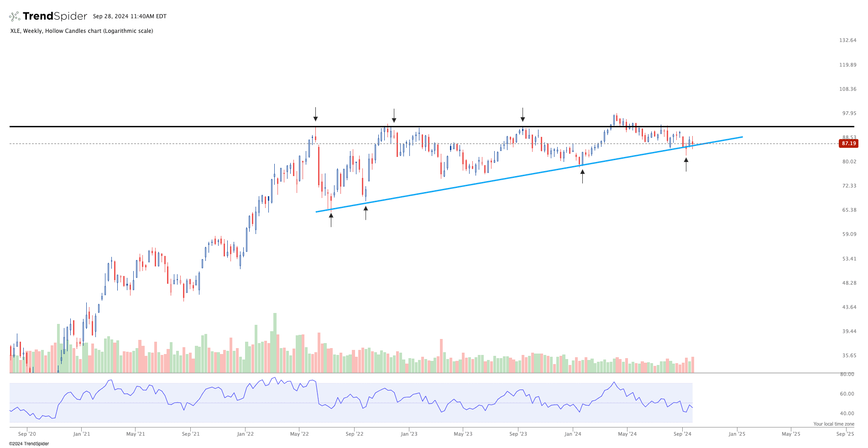Click the "Your local time zone" text
The image size is (868, 448).
pos(833,424)
